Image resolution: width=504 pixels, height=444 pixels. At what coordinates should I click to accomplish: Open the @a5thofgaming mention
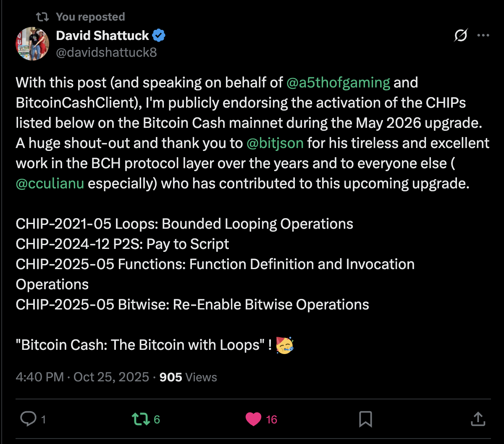point(338,82)
